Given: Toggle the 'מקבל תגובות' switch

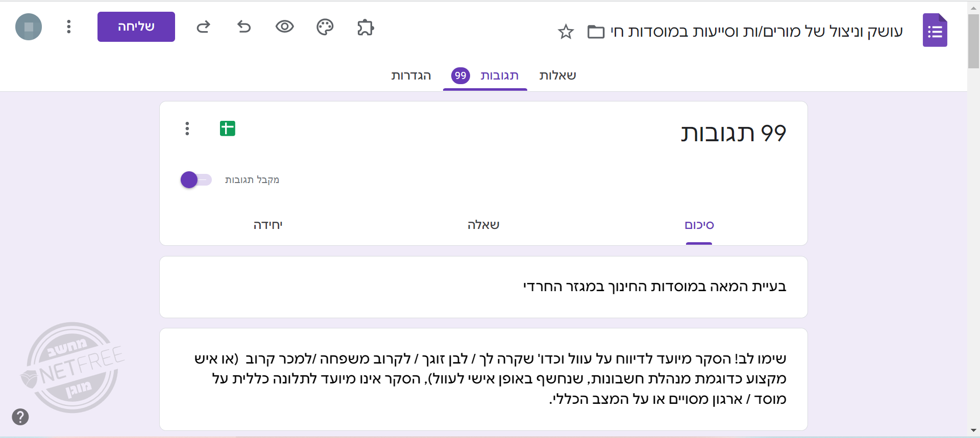Looking at the screenshot, I should click(195, 180).
